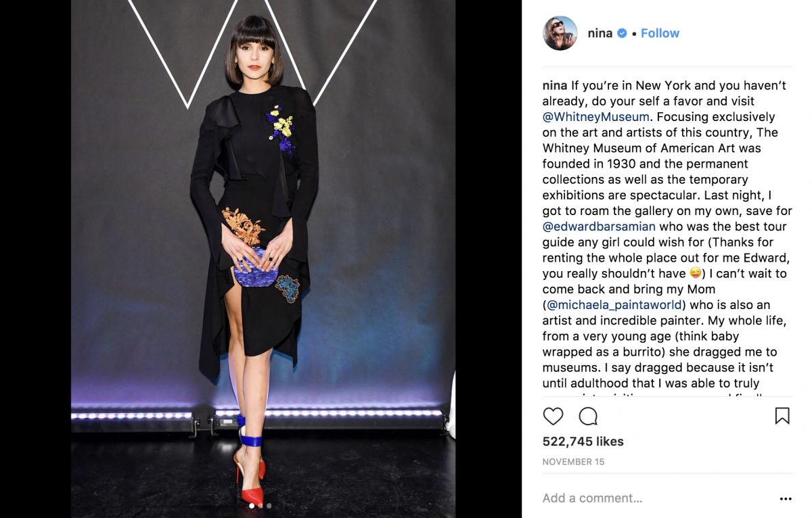
Task: Open the three-dot more options menu
Action: 786,499
